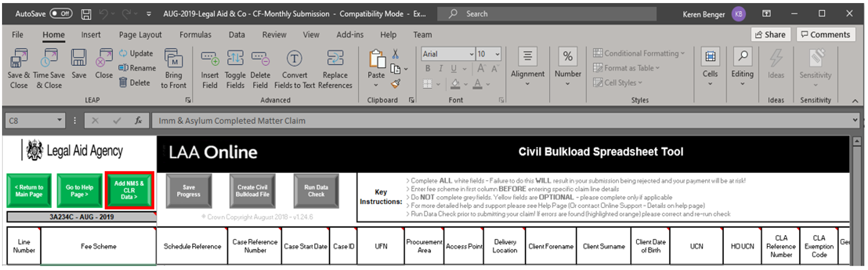Screen dimensions: 868x270
Task: Toggle bold formatting
Action: tap(428, 68)
